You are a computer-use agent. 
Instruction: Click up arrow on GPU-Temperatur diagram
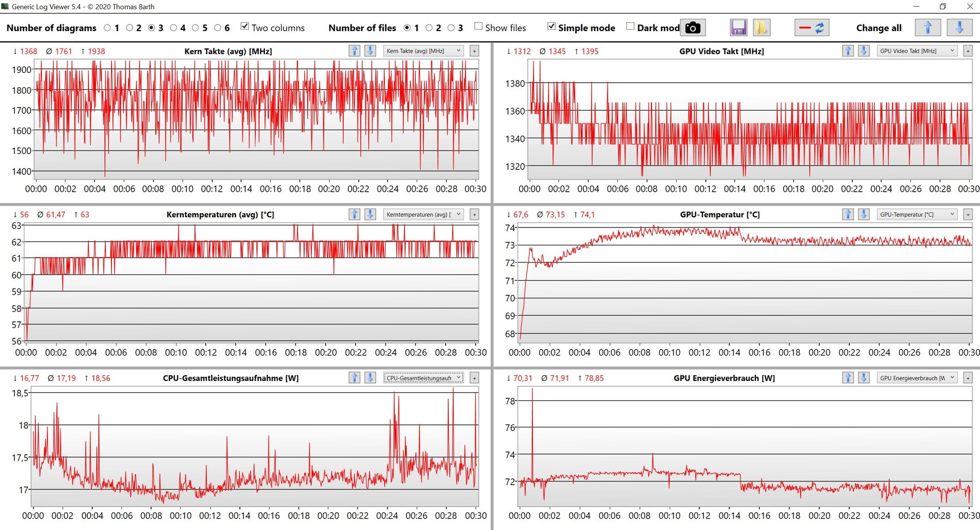(x=848, y=214)
